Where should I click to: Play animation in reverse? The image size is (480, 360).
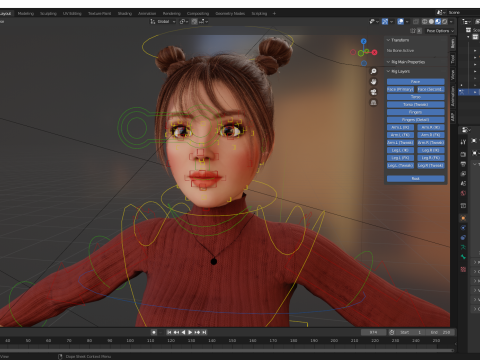(183, 332)
